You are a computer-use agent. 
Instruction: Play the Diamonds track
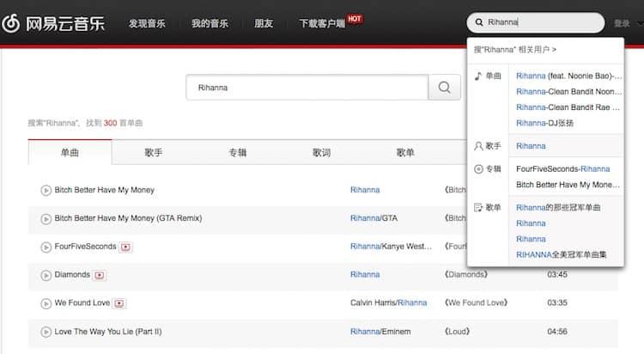point(46,275)
